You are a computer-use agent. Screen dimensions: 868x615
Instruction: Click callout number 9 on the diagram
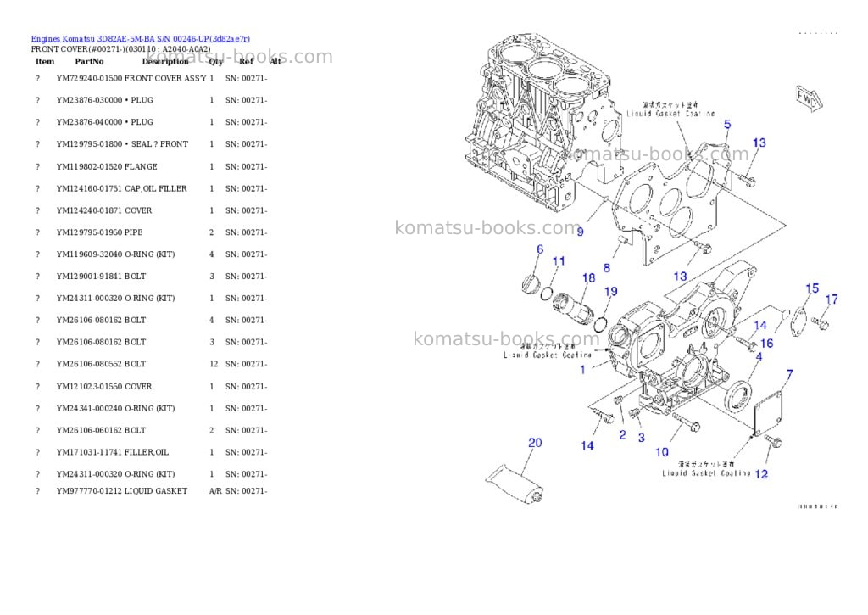pyautogui.click(x=580, y=232)
